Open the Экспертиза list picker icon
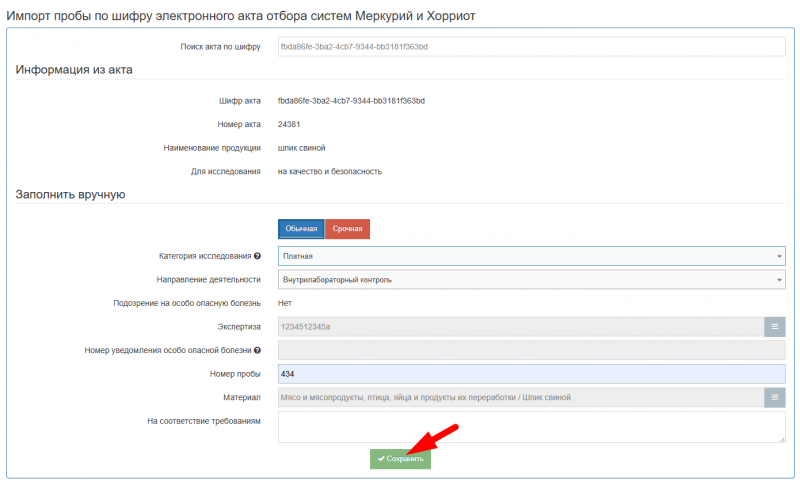 (775, 326)
